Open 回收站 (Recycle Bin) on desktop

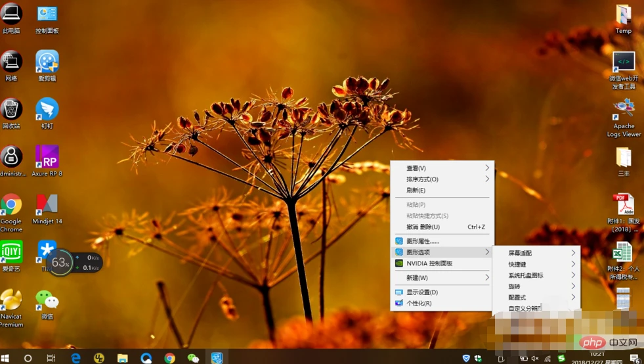[x=11, y=110]
